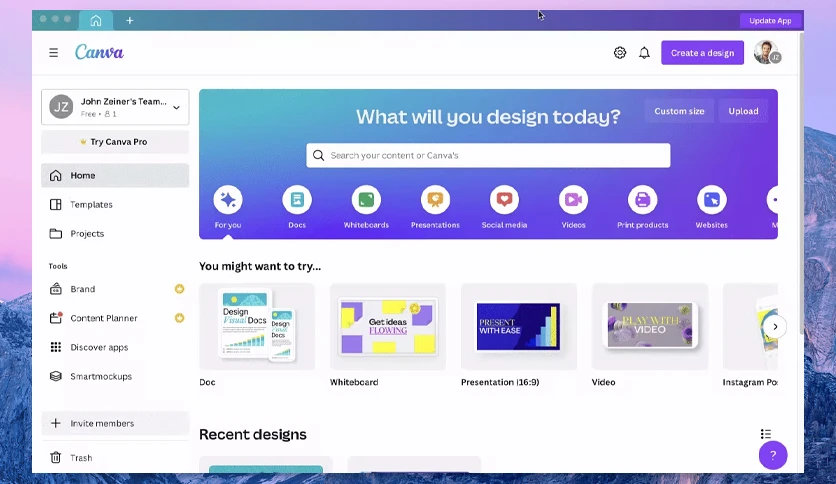This screenshot has width=836, height=484.
Task: Switch to the home tab in title bar
Action: [96, 20]
